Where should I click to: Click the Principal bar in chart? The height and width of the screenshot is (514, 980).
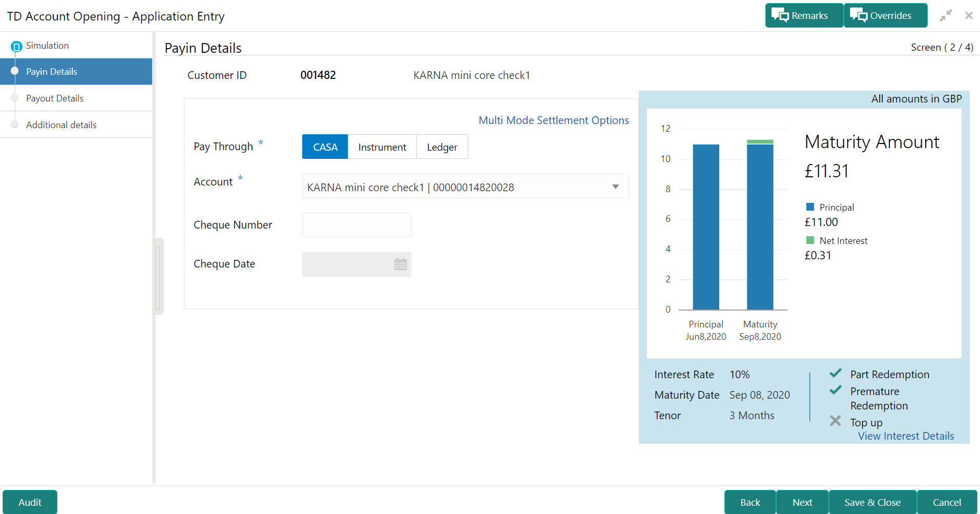click(706, 227)
